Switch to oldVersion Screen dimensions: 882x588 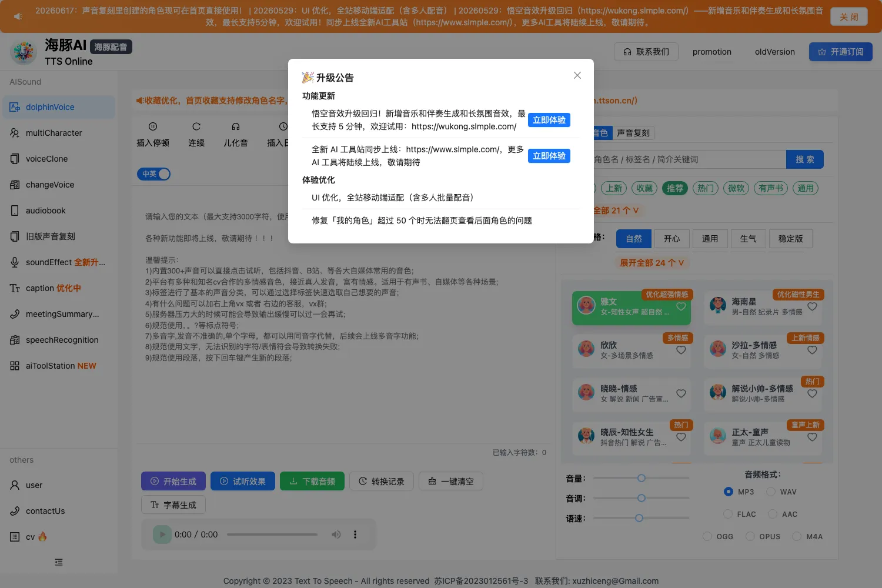775,52
